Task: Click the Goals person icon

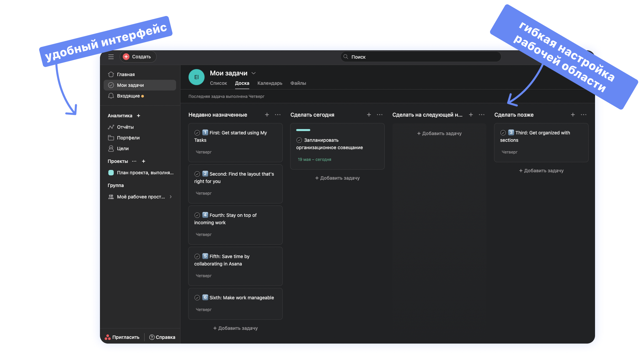Action: pyautogui.click(x=111, y=148)
